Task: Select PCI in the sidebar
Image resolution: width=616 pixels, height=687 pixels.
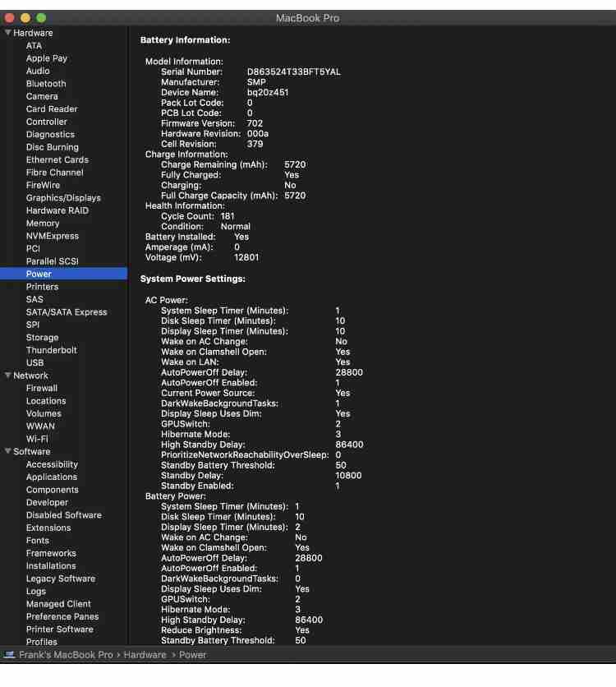Action: point(33,249)
